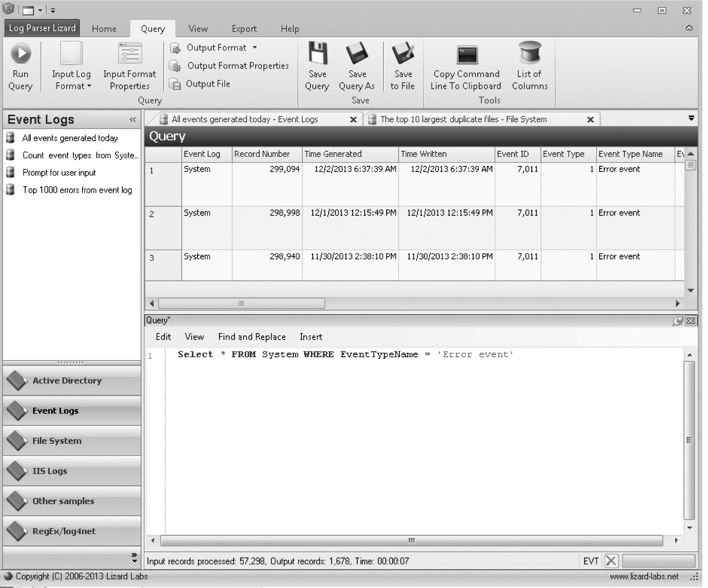The width and height of the screenshot is (708, 588).
Task: Click the File System diamond icon
Action: [x=17, y=441]
